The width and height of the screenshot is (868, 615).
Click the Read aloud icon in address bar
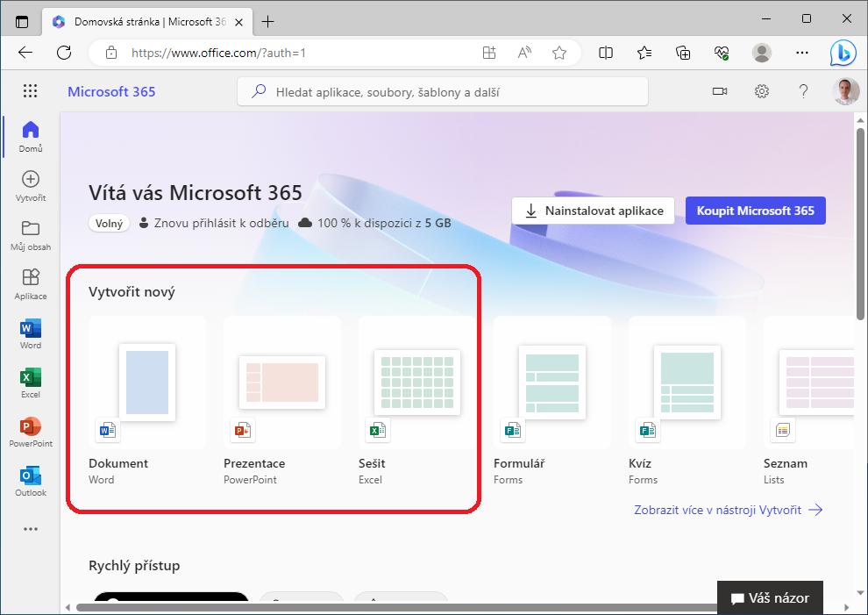point(524,53)
